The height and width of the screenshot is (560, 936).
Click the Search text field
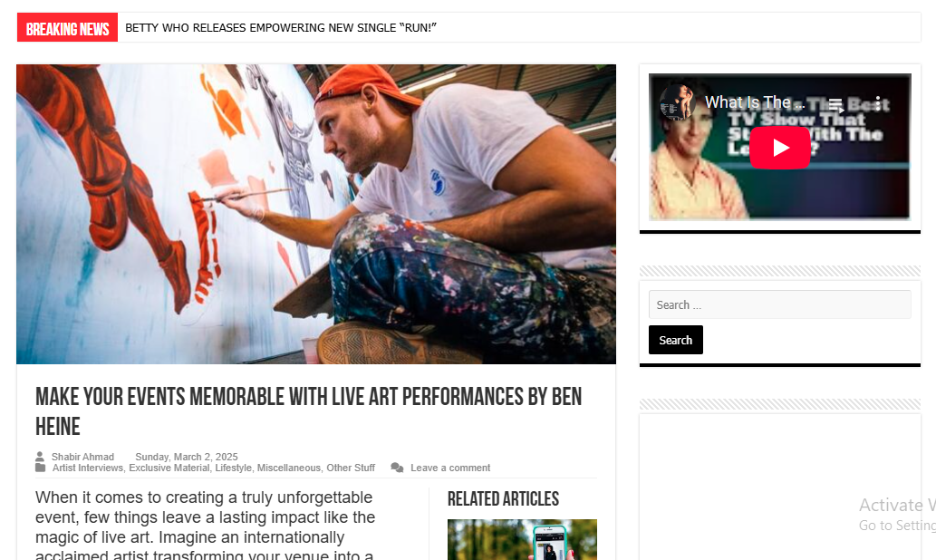(x=779, y=304)
